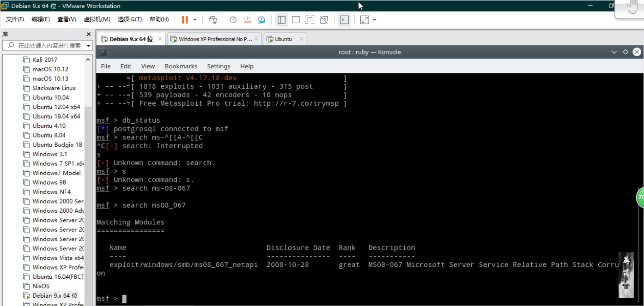Toggle the library sidebar view
The width and height of the screenshot is (644, 306).
[x=281, y=20]
